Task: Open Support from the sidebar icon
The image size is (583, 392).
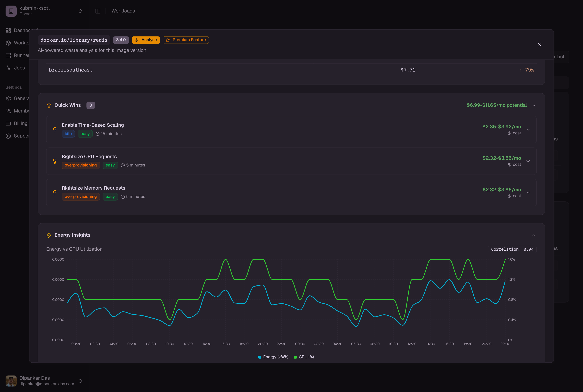Action: (8, 136)
